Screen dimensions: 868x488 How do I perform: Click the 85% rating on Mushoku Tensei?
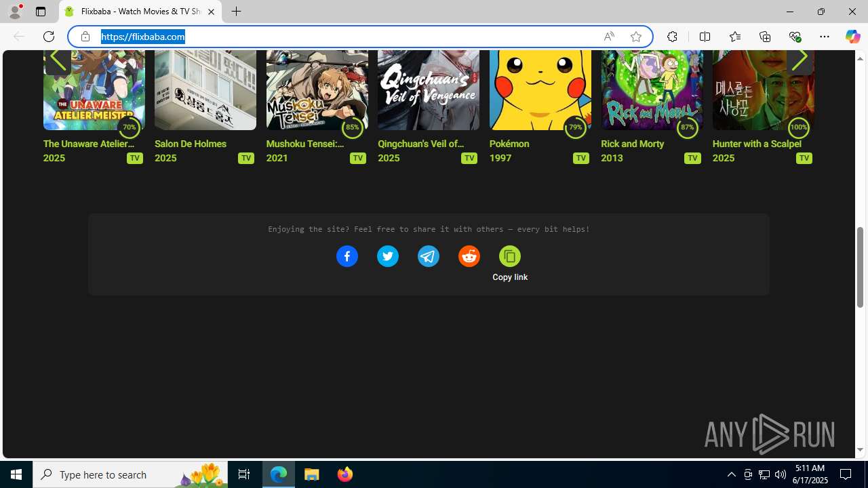352,127
